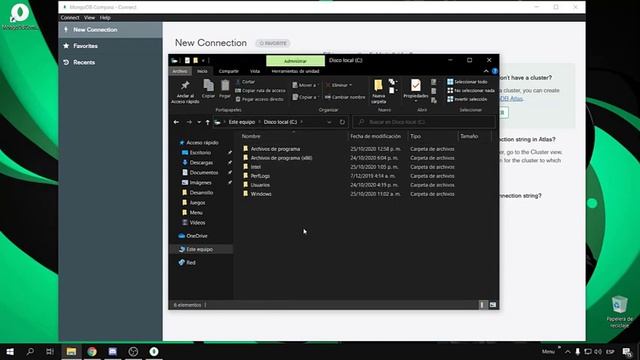Image resolution: width=640 pixels, height=360 pixels.
Task: Click Este equipo in address bar
Action: click(242, 122)
